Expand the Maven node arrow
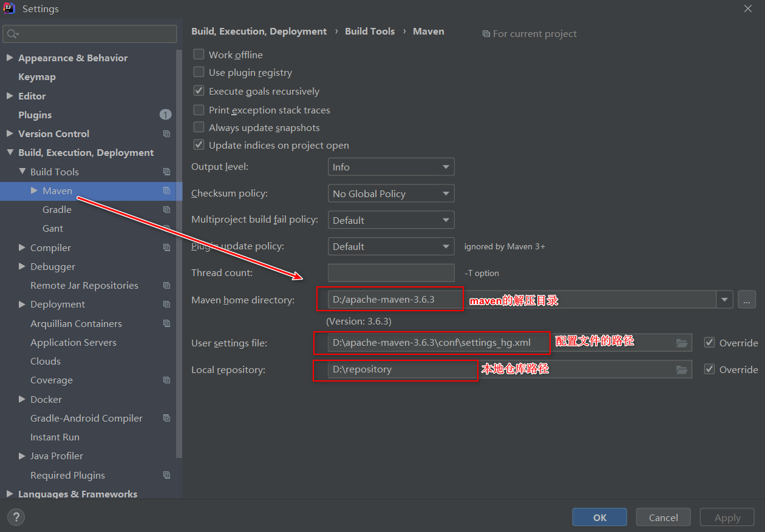765x532 pixels. 34,190
